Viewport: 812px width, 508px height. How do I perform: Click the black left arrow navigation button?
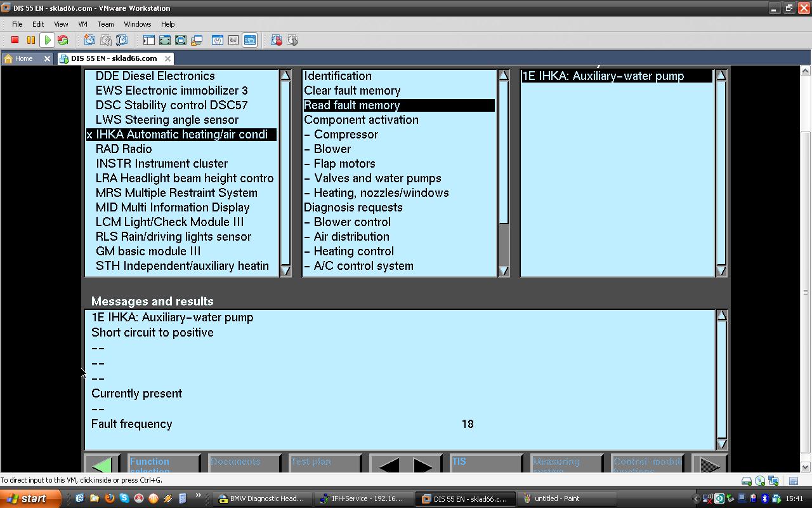(x=388, y=465)
